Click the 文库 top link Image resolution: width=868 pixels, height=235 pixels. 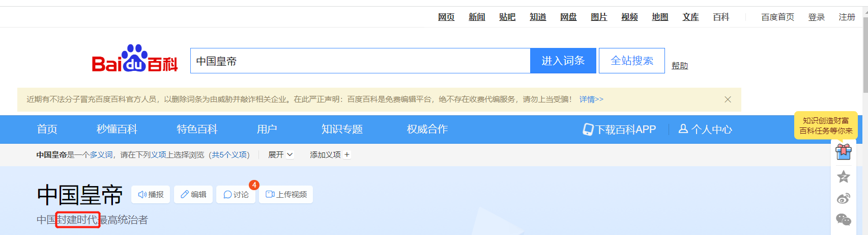pyautogui.click(x=690, y=17)
